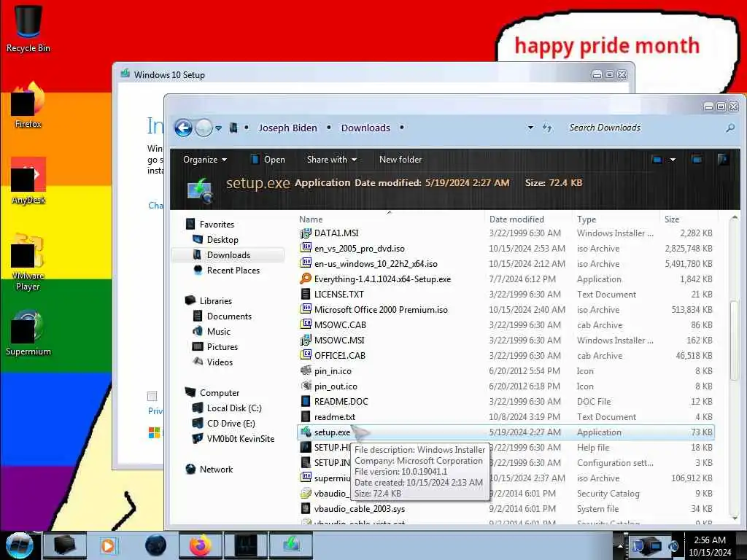Open the Share with dropdown
Image resolution: width=747 pixels, height=560 pixels.
point(332,160)
